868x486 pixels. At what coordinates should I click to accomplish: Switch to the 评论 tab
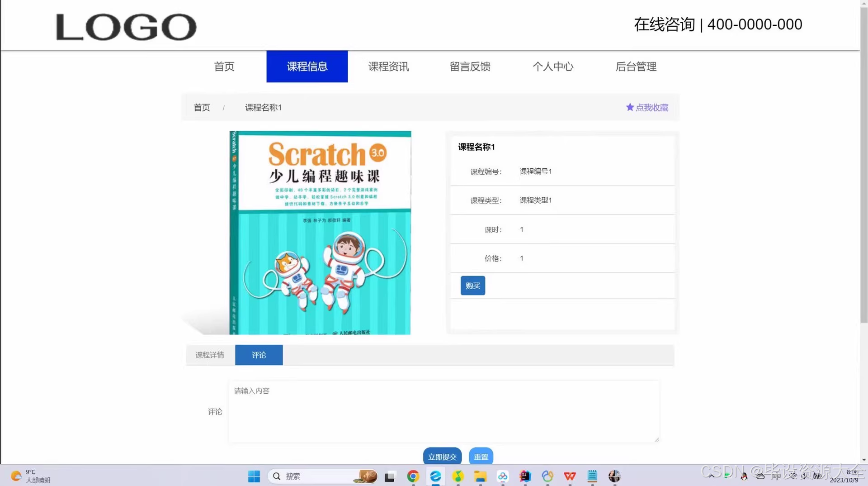coord(259,355)
